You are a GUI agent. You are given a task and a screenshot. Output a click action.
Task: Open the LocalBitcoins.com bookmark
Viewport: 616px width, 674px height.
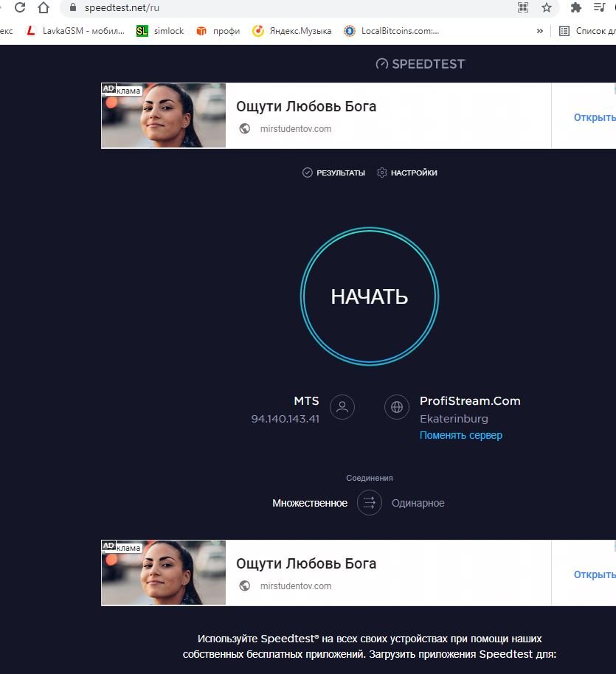click(392, 31)
